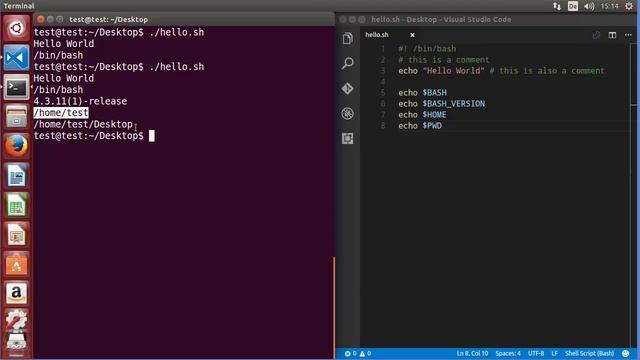The height and width of the screenshot is (360, 640).
Task: Click Ln 8, Col 10 in status bar
Action: [472, 353]
